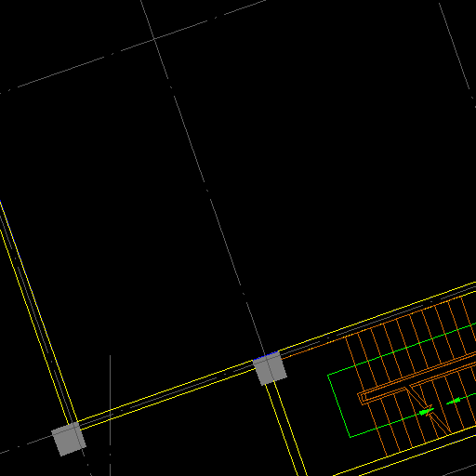This screenshot has width=476, height=476.
Task: Select the yellow wall between the two columns
Action: click(167, 396)
